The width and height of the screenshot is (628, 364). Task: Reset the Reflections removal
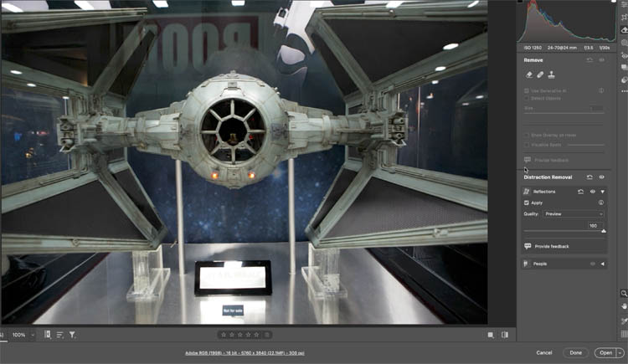581,192
